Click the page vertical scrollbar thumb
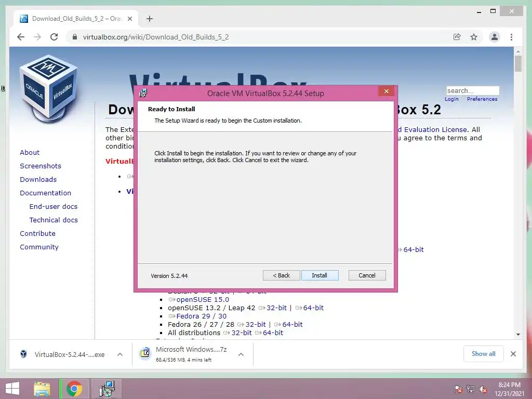Image resolution: width=532 pixels, height=399 pixels. (518, 63)
